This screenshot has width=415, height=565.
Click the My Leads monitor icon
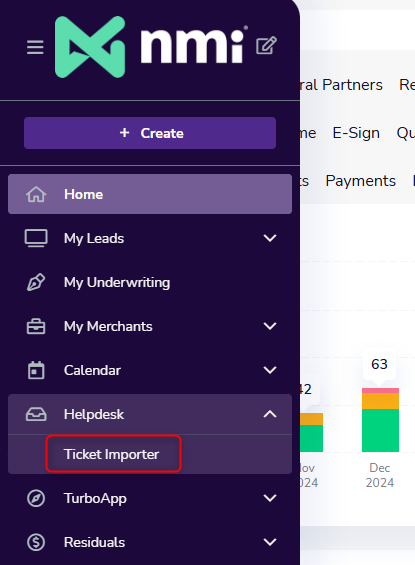pyautogui.click(x=36, y=238)
